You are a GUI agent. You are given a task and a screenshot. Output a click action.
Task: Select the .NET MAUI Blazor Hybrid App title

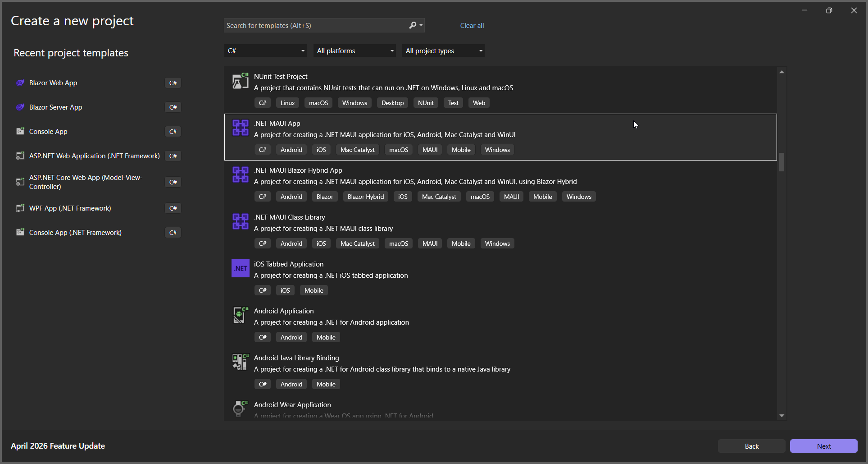click(298, 170)
